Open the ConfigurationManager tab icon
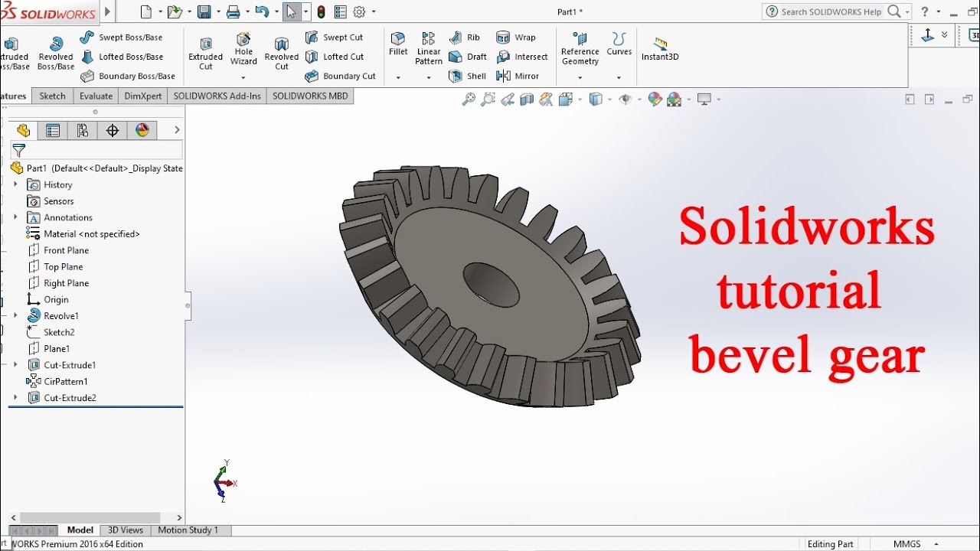Screen dimensions: 980x551 pyautogui.click(x=83, y=130)
